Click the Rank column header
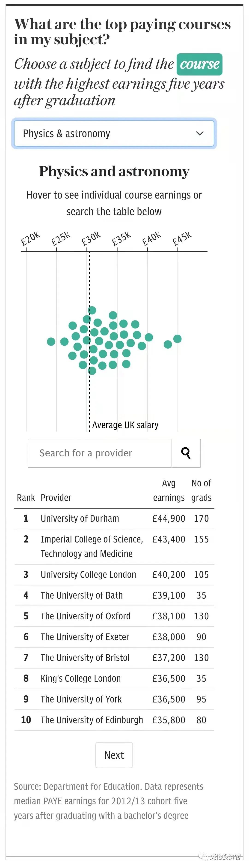The height and width of the screenshot is (868, 249). (x=26, y=498)
